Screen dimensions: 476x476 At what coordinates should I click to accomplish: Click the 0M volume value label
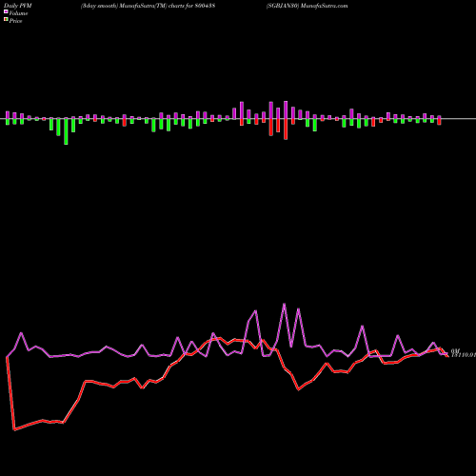[455, 350]
